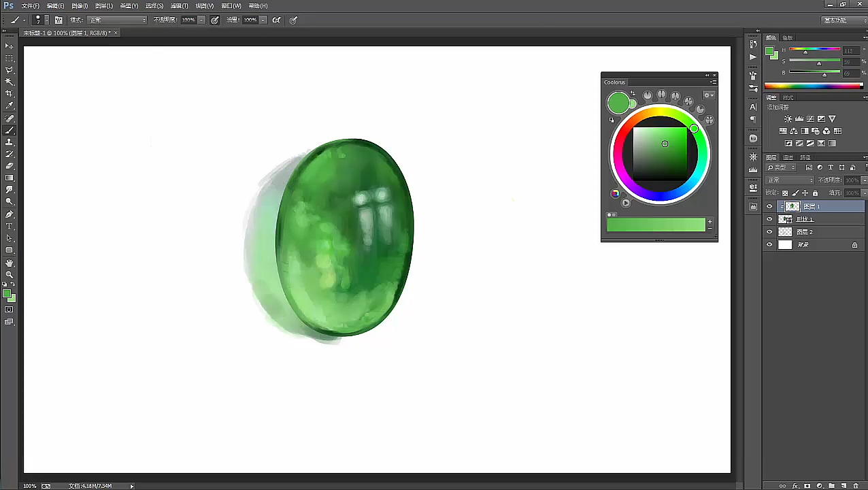Select the Brush tool in the toolbox
The height and width of the screenshot is (490, 868).
10,130
